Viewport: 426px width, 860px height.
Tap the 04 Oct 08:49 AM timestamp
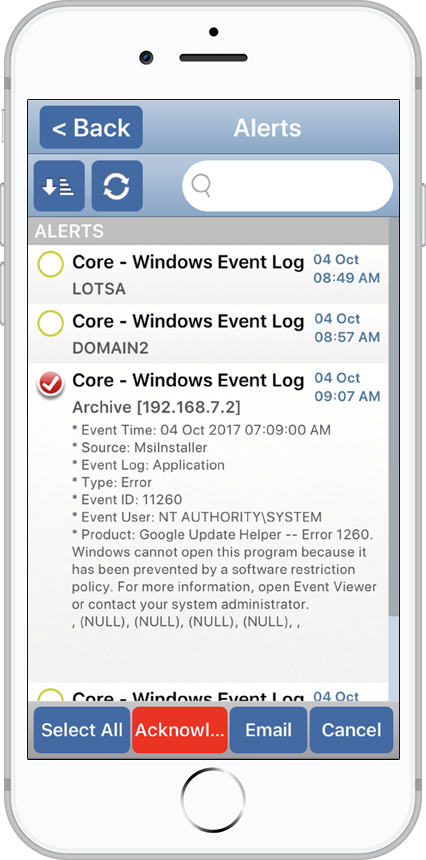[x=347, y=269]
